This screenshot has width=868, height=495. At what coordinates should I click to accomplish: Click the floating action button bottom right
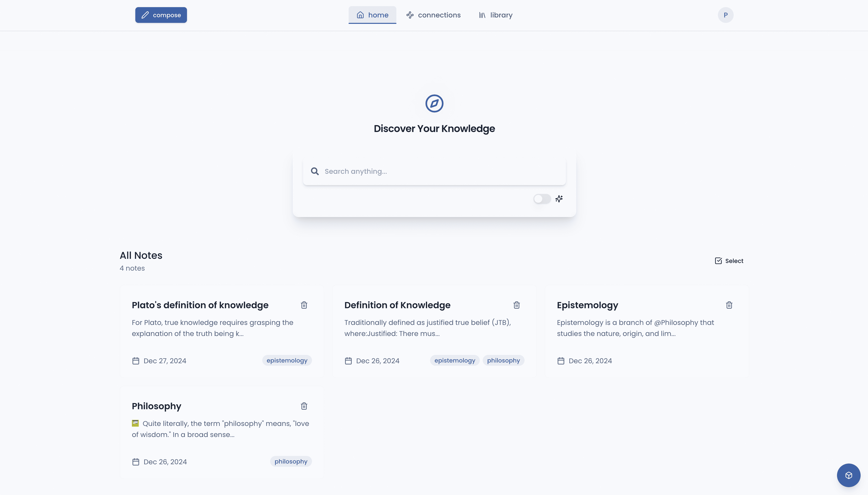click(x=848, y=475)
